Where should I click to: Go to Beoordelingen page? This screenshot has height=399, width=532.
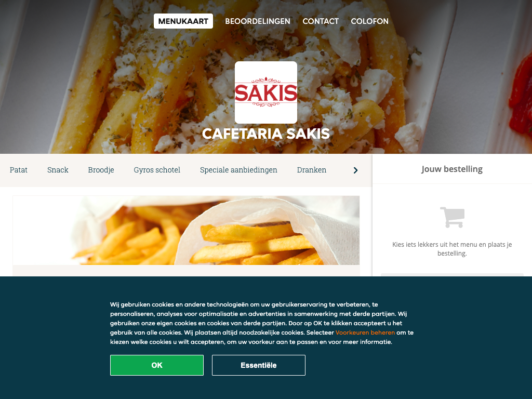(x=258, y=21)
